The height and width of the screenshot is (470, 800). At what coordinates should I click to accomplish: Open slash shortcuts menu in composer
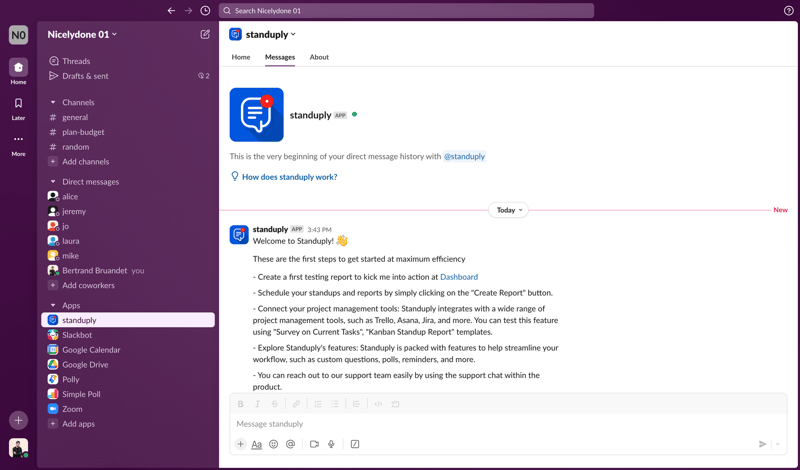(x=355, y=444)
